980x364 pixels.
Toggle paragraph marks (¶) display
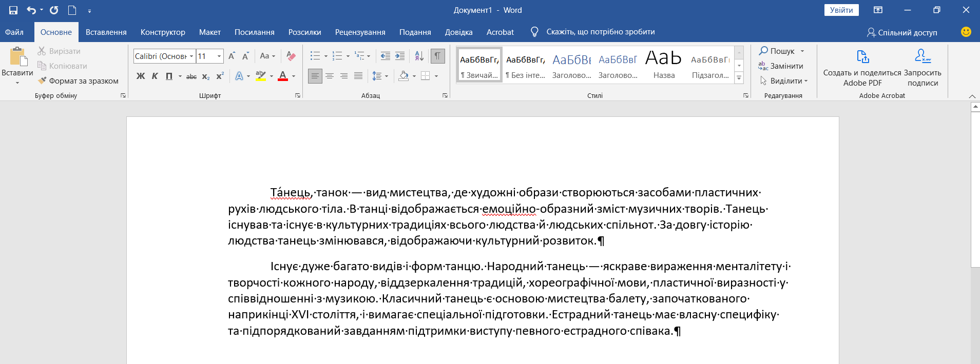(x=437, y=56)
